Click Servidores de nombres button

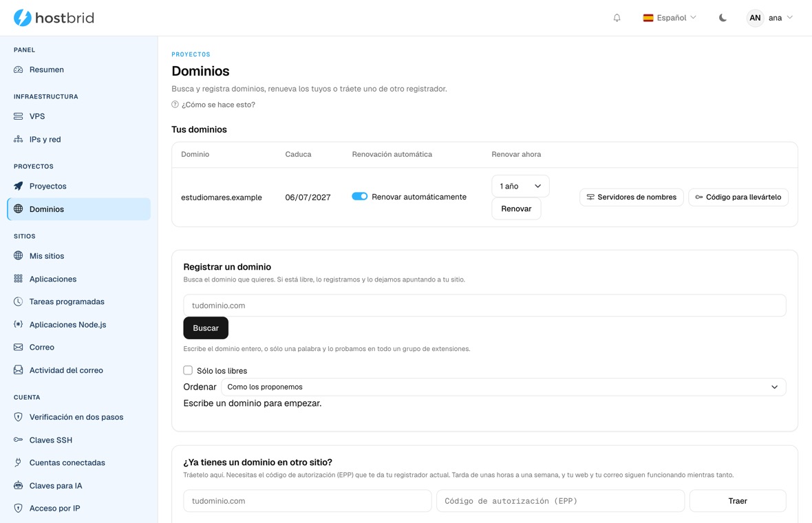coord(632,198)
